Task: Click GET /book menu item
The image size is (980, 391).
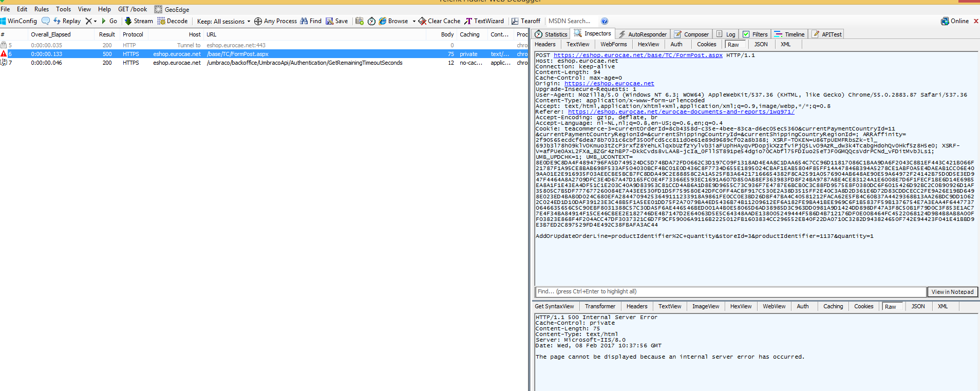Action: point(133,9)
